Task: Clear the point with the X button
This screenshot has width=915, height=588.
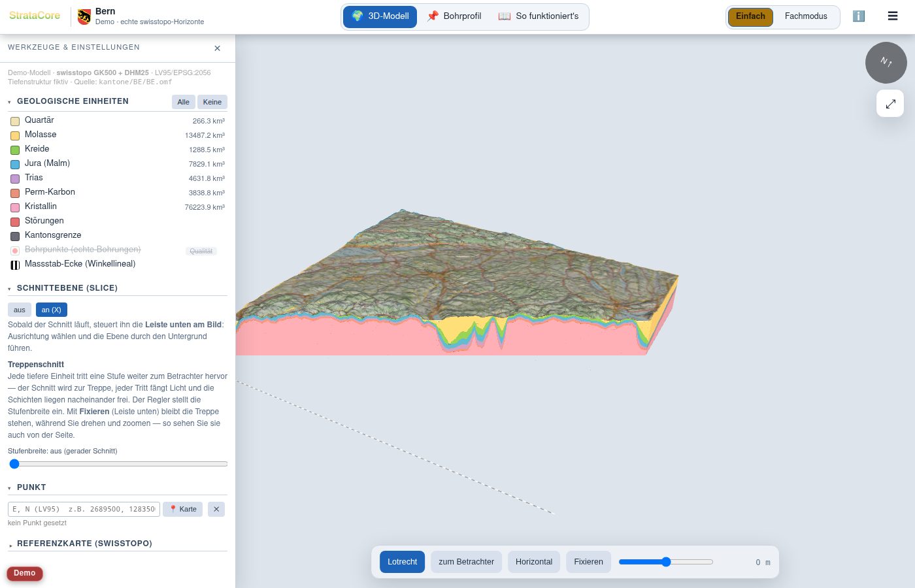Action: [216, 509]
